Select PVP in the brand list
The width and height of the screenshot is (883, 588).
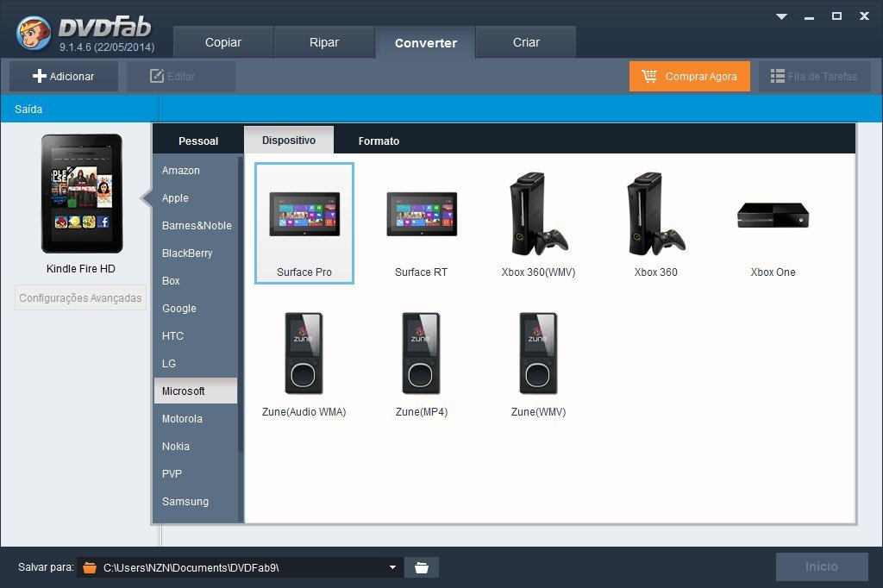click(196, 473)
